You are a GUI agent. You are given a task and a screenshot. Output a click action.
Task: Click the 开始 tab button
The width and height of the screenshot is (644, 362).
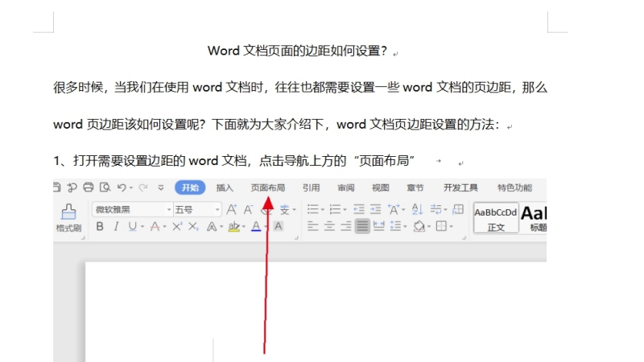tap(190, 188)
